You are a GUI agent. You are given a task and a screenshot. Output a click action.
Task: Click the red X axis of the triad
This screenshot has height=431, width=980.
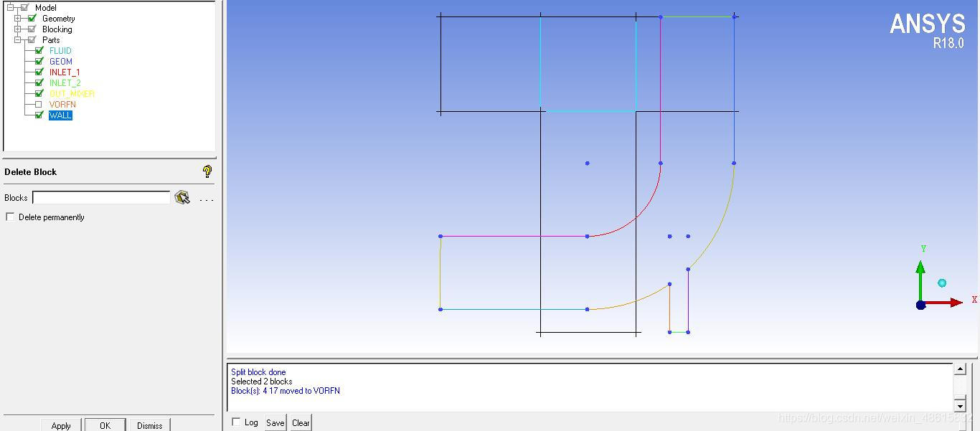pyautogui.click(x=947, y=303)
